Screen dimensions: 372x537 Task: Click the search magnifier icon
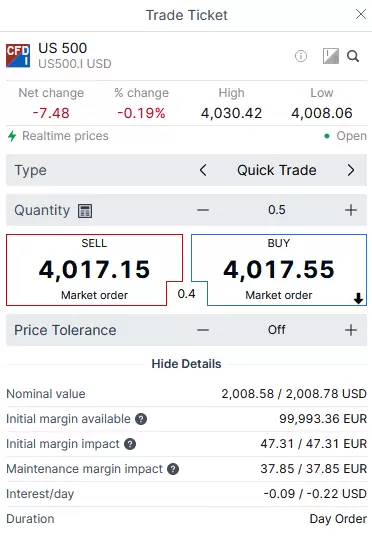(353, 56)
